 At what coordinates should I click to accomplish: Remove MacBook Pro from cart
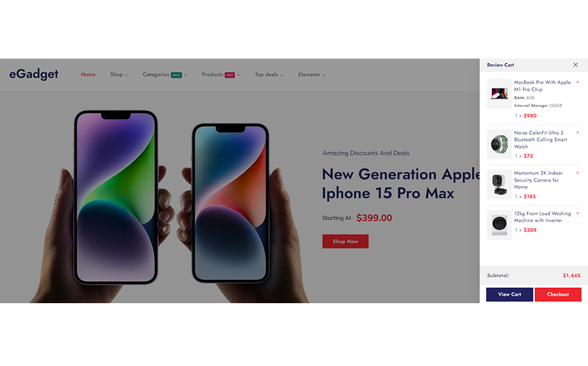pyautogui.click(x=578, y=82)
